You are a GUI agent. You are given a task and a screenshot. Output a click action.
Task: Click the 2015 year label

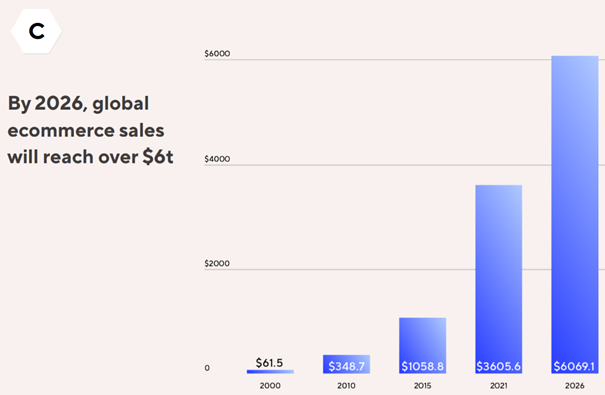pos(422,385)
